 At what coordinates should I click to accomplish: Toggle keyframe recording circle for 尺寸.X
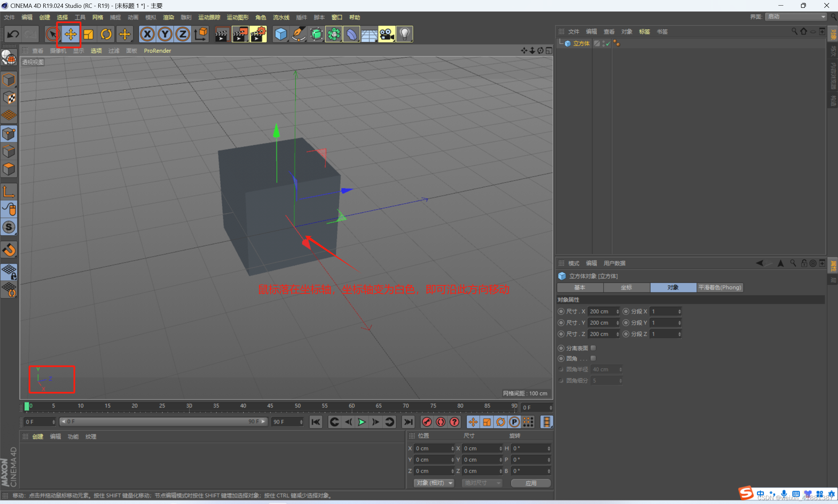click(560, 311)
